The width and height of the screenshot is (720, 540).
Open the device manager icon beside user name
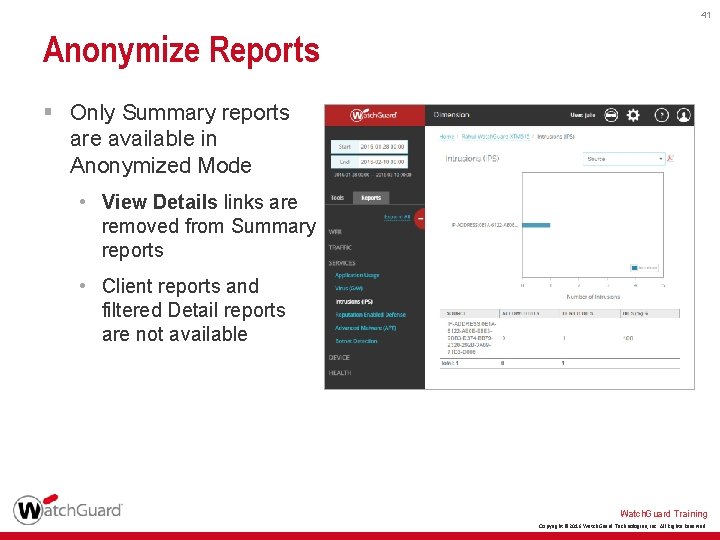click(611, 115)
